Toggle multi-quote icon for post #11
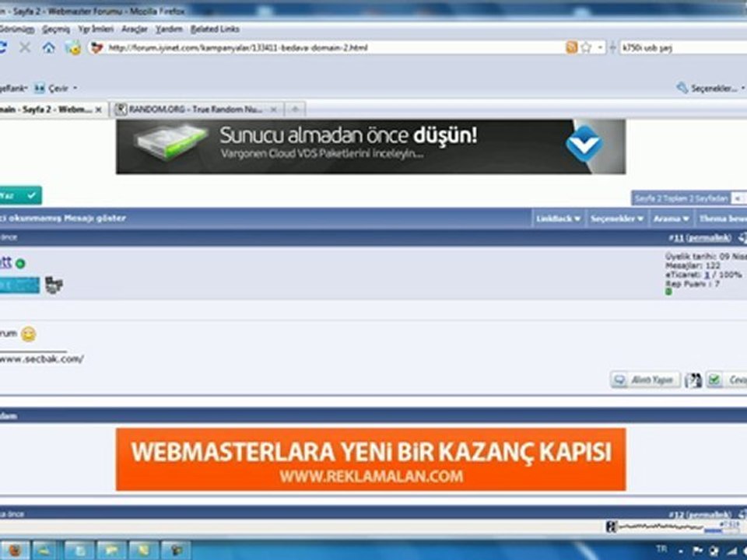Viewport: 747px width, 560px height. (693, 380)
